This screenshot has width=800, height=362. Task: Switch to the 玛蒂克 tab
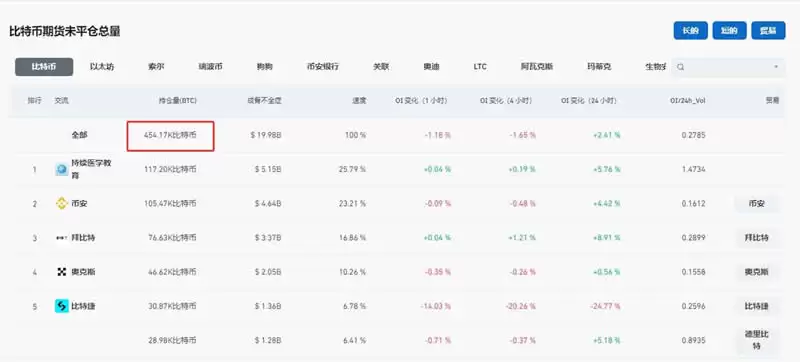[x=599, y=67]
